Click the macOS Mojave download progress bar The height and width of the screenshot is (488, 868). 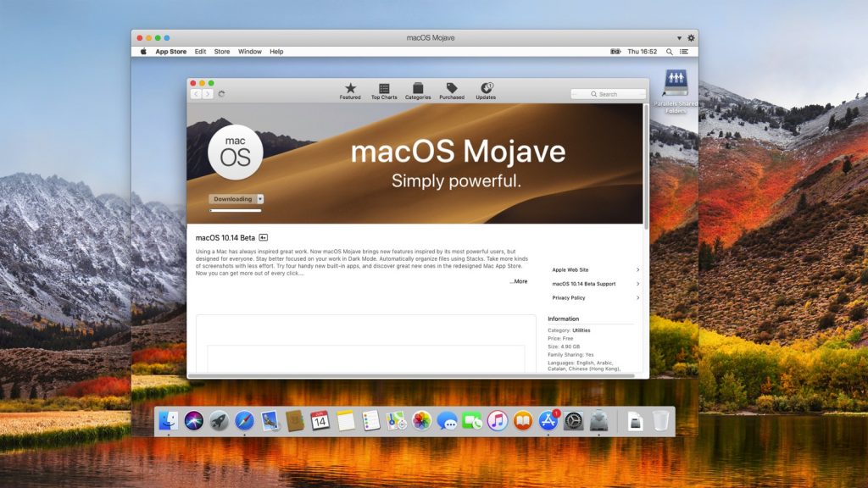[236, 211]
